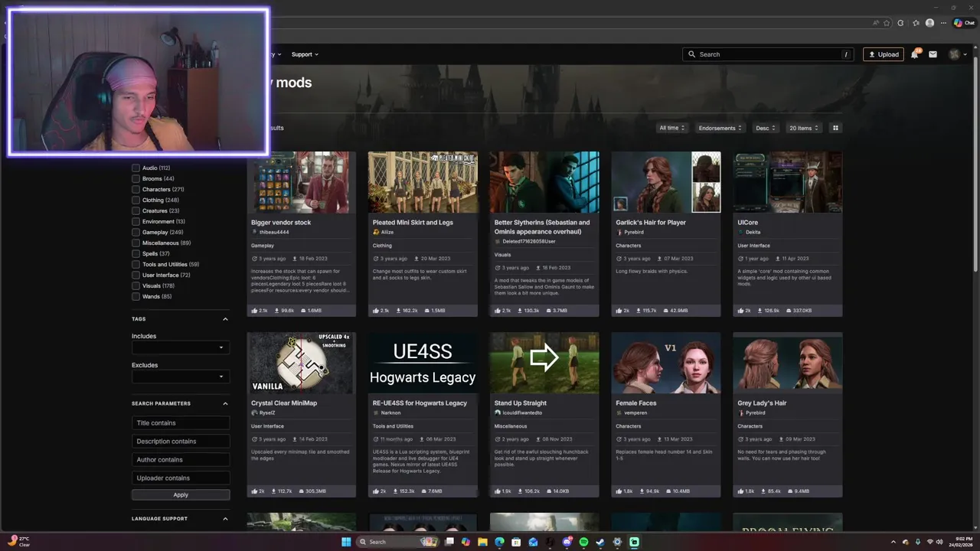Tick the Wands category checkbox

pos(136,296)
